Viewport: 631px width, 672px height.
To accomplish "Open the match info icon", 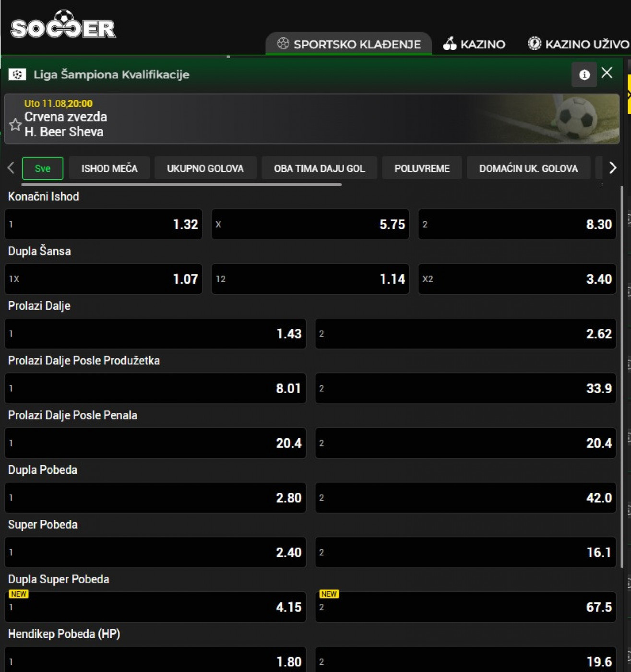I will coord(584,74).
